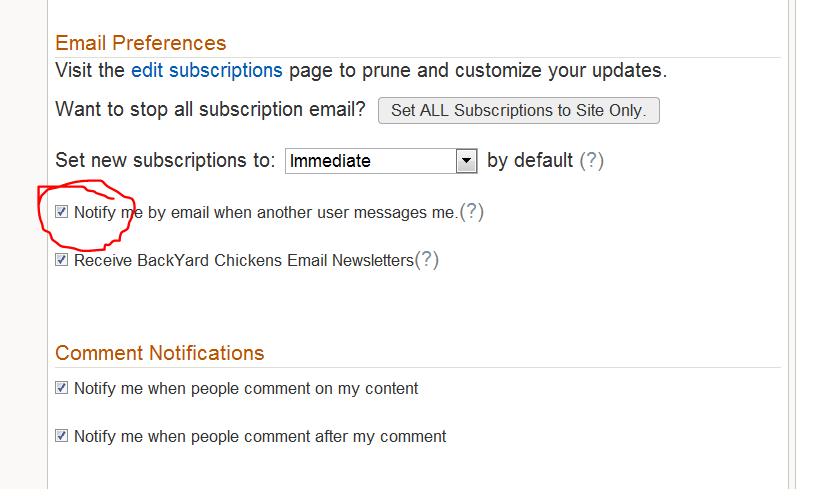Click the help icon after "by default"

click(592, 160)
